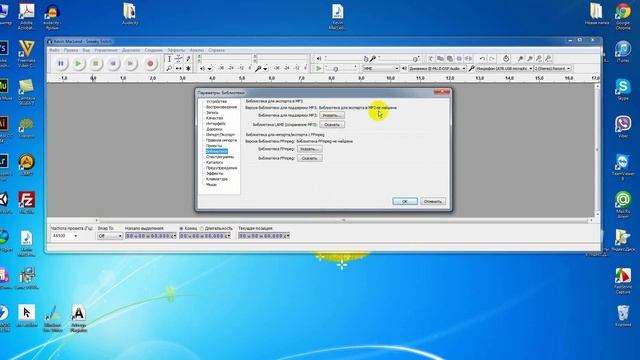Click Указать button for FFmpeg library
Viewport: 640px width, 360px height.
[x=309, y=149]
